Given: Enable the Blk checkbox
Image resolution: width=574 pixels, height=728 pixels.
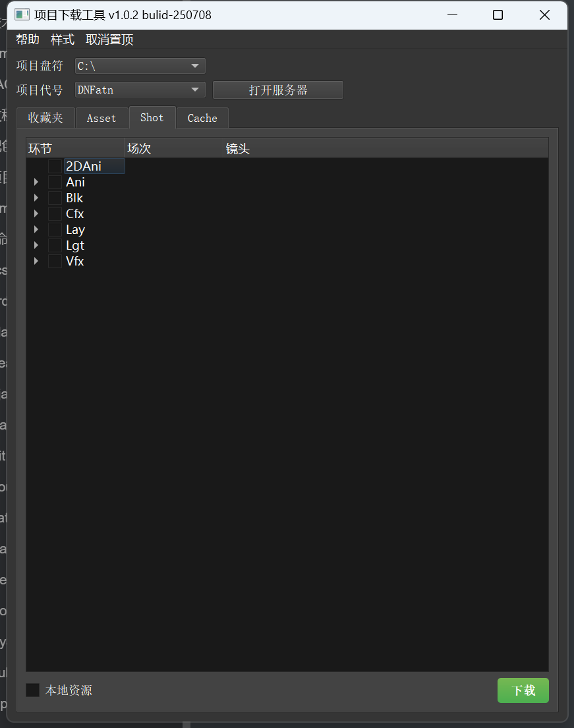Looking at the screenshot, I should [x=55, y=198].
